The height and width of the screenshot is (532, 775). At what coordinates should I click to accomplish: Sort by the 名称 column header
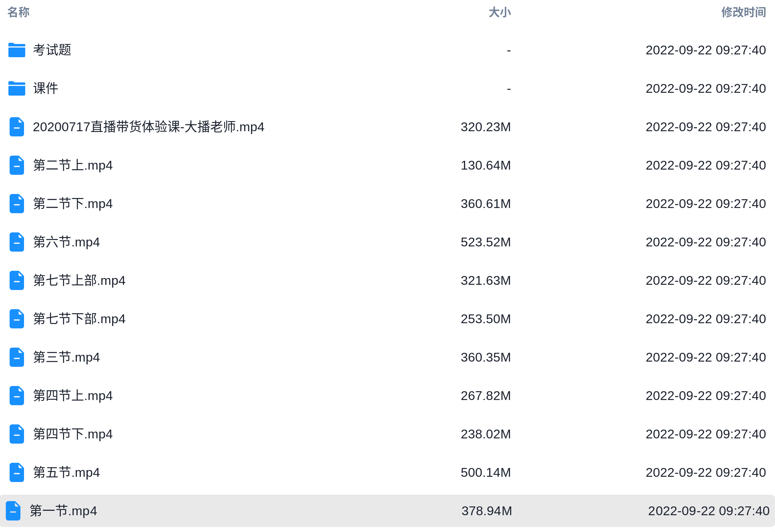pos(18,12)
